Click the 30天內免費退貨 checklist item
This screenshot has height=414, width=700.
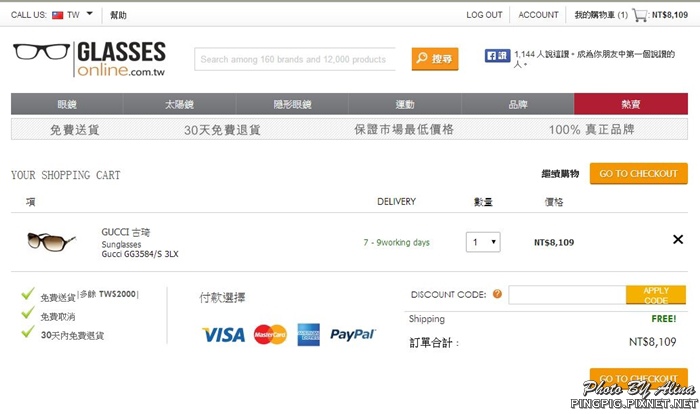[72, 335]
